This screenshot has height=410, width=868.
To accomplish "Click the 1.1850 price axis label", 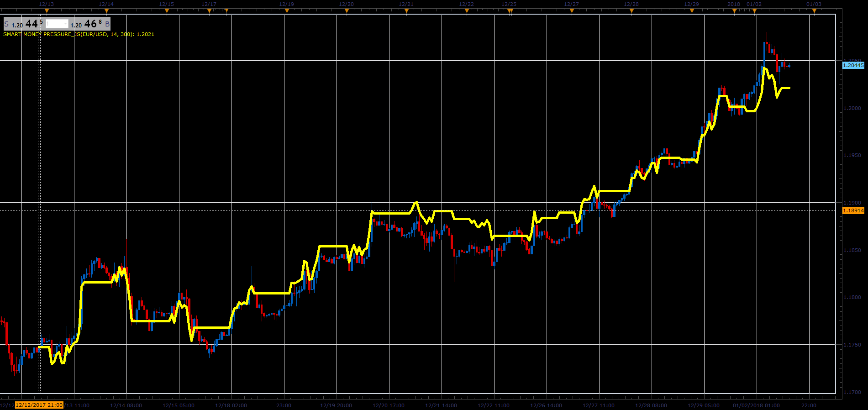I will pyautogui.click(x=852, y=250).
